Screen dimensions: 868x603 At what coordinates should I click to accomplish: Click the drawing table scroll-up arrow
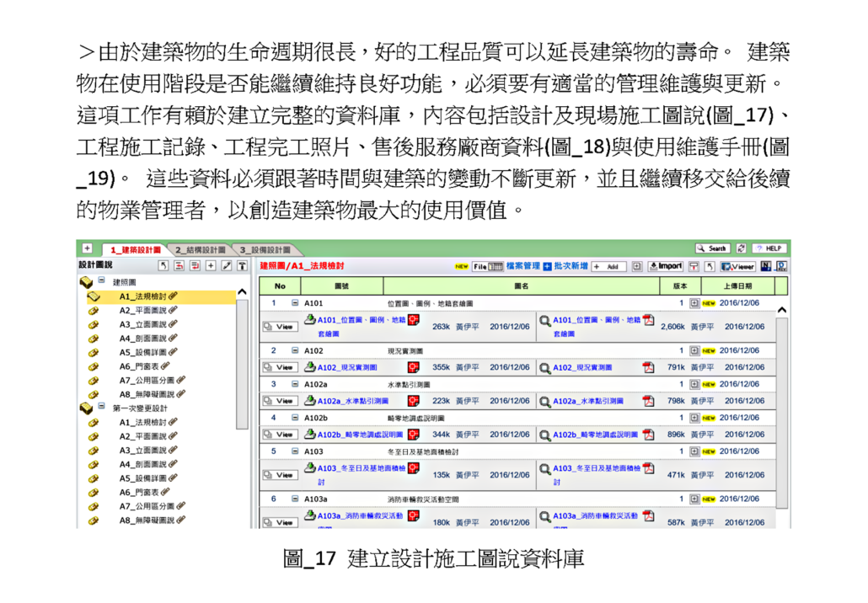tap(782, 310)
